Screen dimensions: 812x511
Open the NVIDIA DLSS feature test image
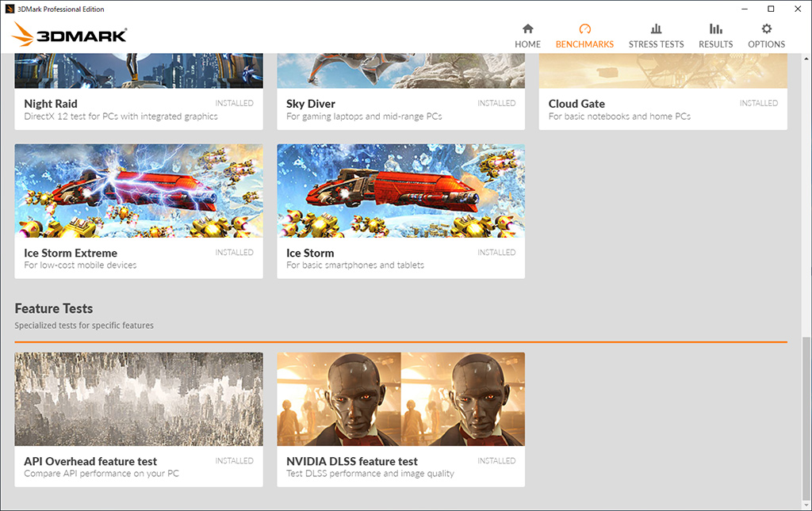point(400,399)
